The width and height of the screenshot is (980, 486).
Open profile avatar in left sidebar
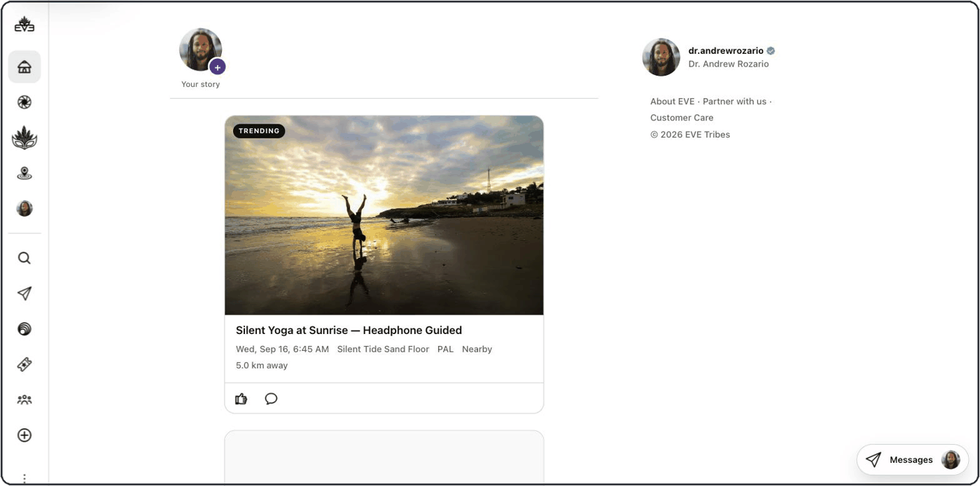[24, 209]
